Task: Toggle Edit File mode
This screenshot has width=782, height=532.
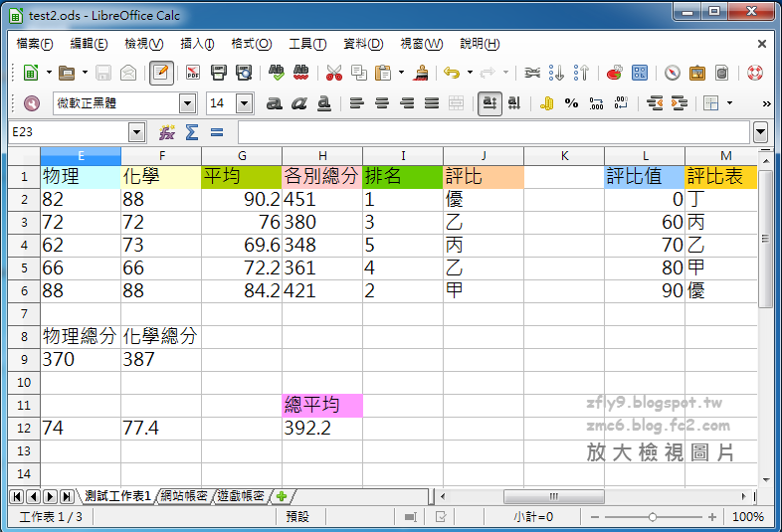Action: coord(161,73)
